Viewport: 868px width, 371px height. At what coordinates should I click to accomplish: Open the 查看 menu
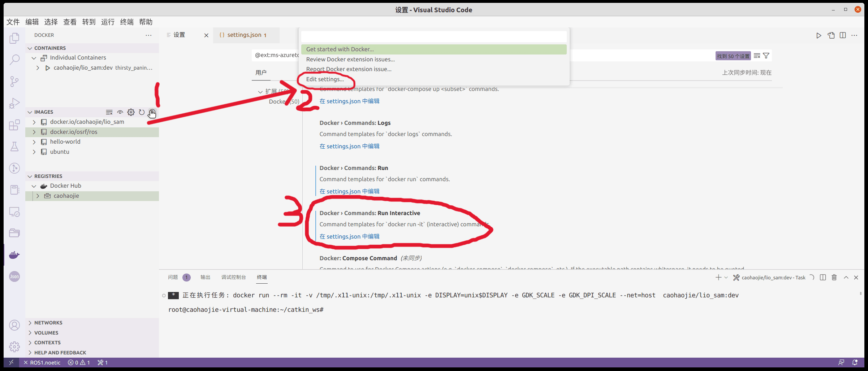coord(70,22)
